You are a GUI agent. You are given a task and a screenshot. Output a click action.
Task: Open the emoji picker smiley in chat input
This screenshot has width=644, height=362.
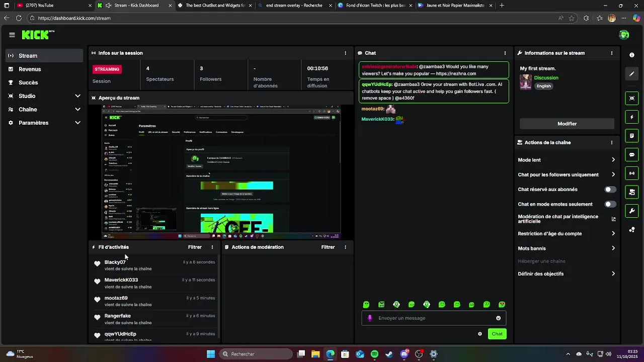499,318
